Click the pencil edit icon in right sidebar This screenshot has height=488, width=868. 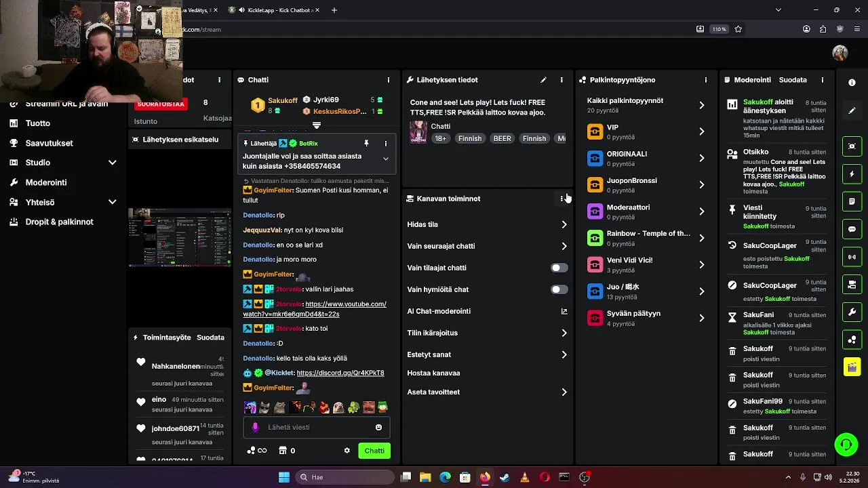click(x=852, y=110)
